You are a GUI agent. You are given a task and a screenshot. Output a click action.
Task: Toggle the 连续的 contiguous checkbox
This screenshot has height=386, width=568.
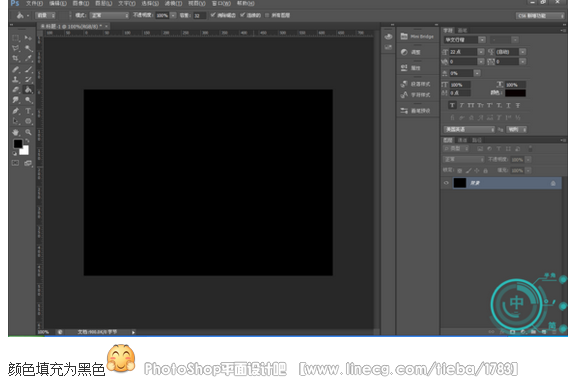click(242, 15)
